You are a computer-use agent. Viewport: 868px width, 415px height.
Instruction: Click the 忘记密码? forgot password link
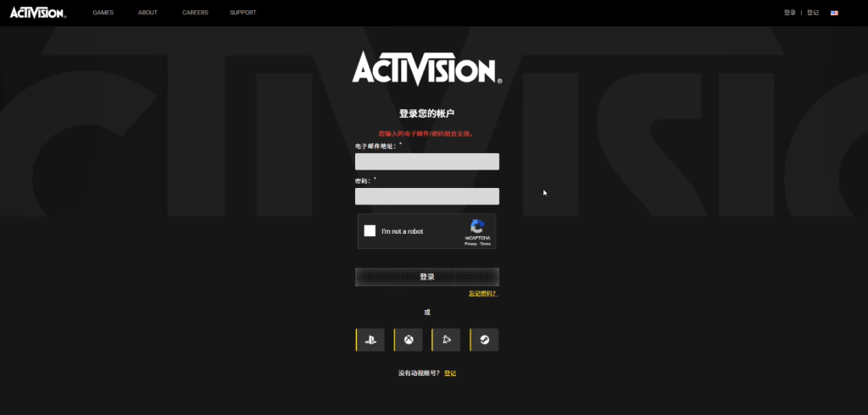click(482, 294)
